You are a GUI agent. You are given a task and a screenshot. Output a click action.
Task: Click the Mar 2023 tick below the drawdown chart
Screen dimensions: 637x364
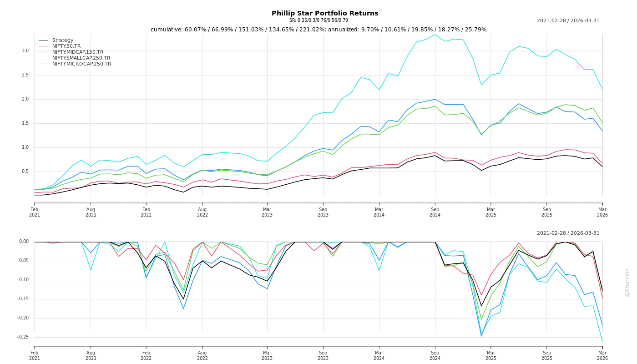point(267,355)
